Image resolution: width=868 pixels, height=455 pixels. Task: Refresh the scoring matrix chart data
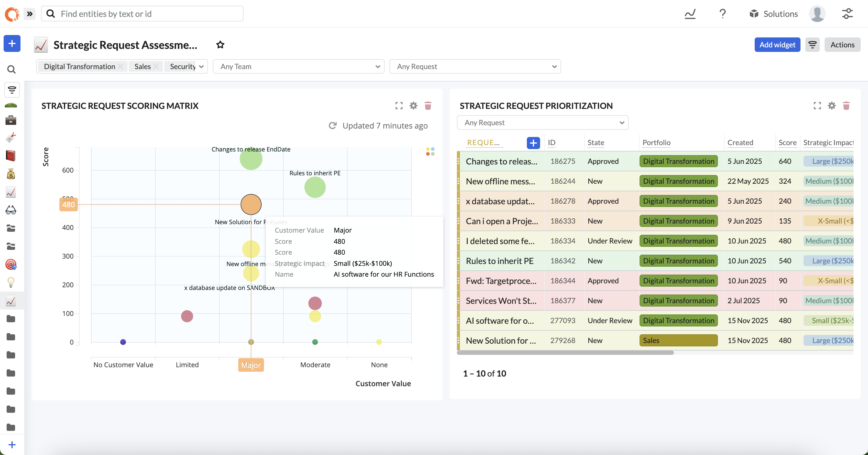(332, 126)
